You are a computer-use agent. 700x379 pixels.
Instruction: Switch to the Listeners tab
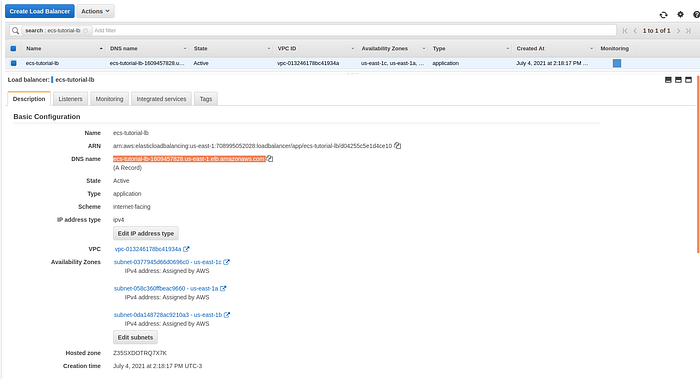pyautogui.click(x=71, y=99)
